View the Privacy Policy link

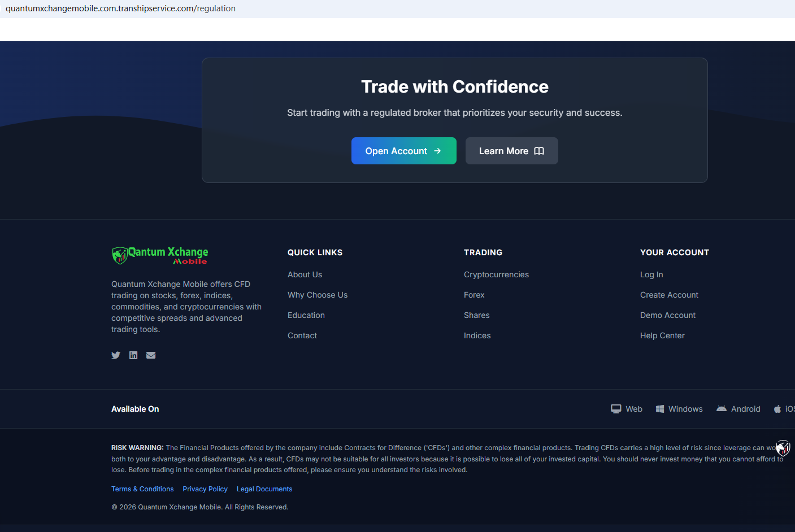(x=205, y=489)
